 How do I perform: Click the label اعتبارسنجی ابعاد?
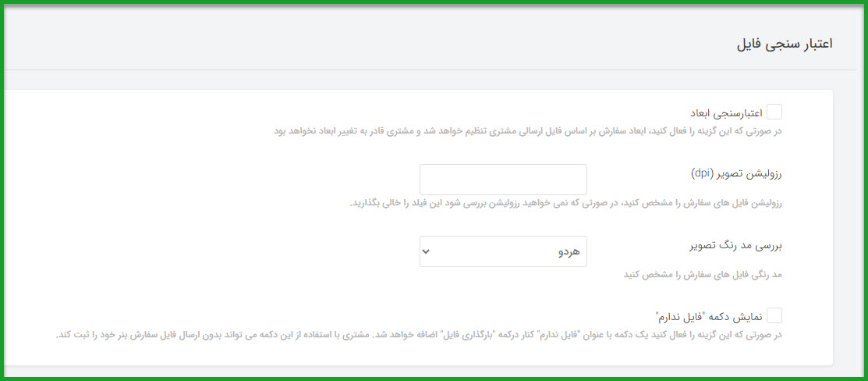[726, 113]
